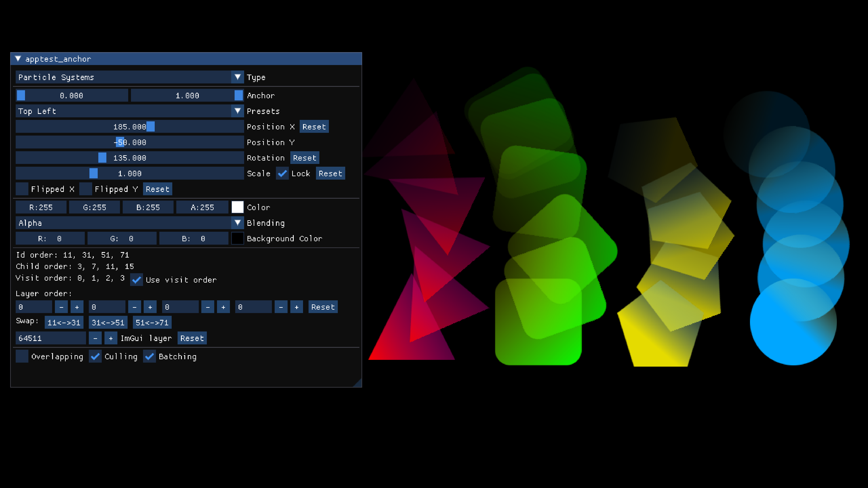868x488 pixels.
Task: Toggle the Scale Lock checkbox
Action: coord(282,173)
